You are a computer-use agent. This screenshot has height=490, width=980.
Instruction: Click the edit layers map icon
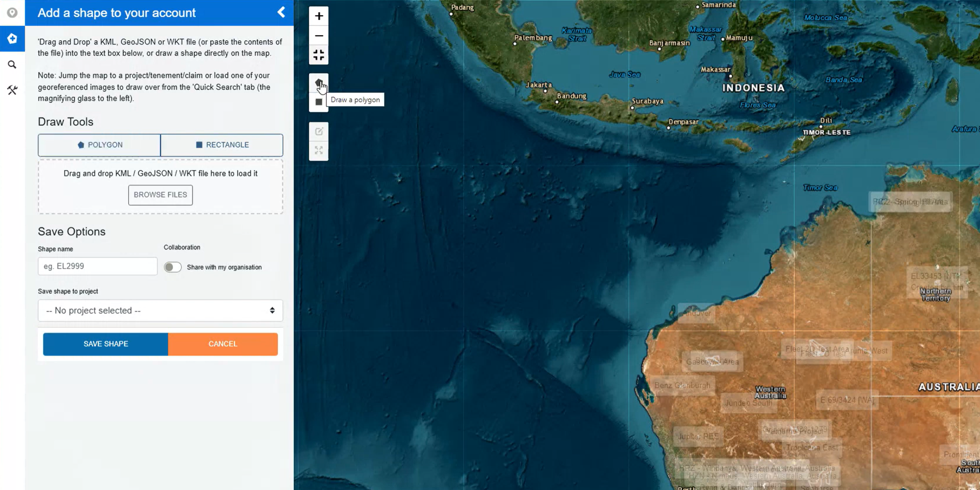pyautogui.click(x=319, y=131)
